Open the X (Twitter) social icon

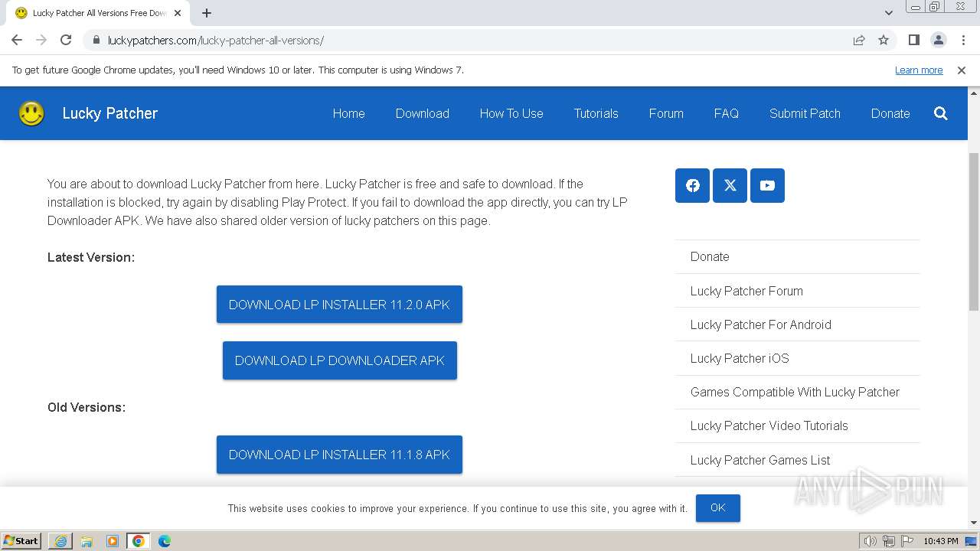pos(730,185)
